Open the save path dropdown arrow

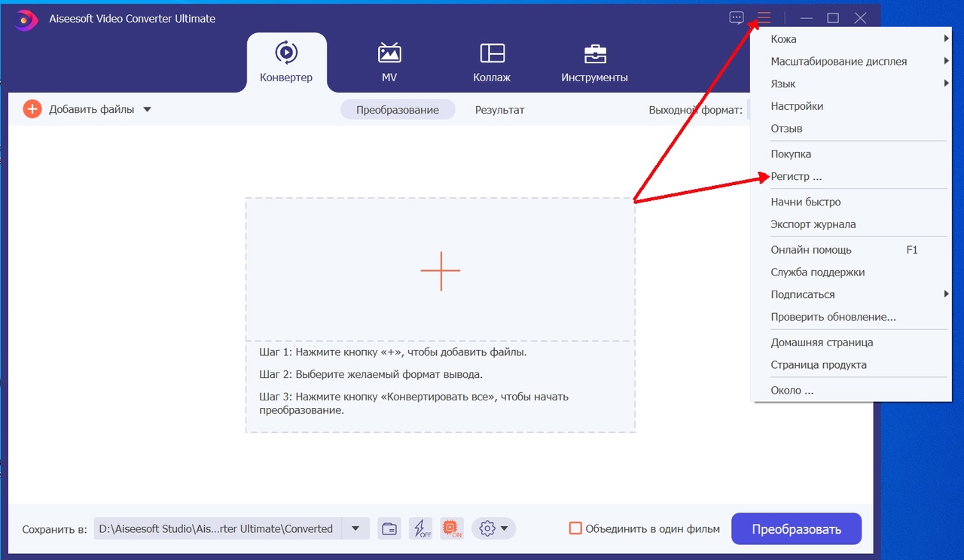355,528
